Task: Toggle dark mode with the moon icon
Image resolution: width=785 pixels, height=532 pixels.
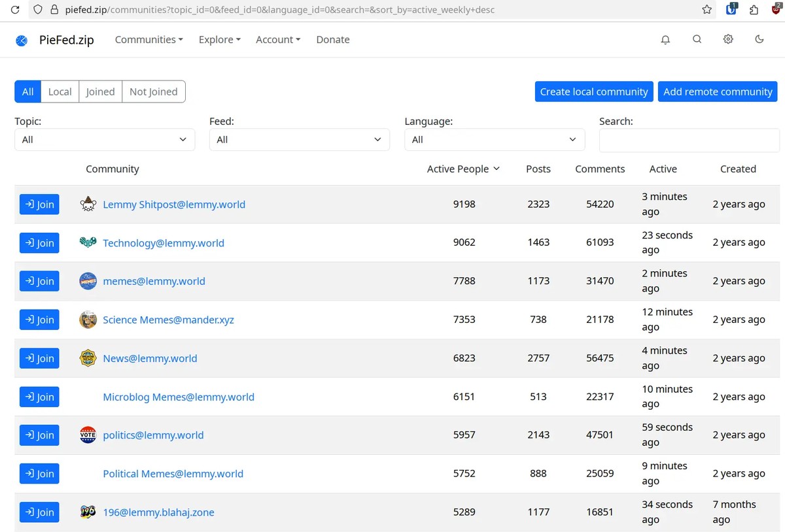Action: pos(759,40)
